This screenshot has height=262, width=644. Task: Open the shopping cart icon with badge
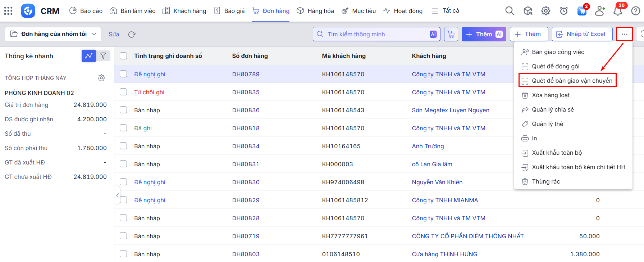click(581, 11)
